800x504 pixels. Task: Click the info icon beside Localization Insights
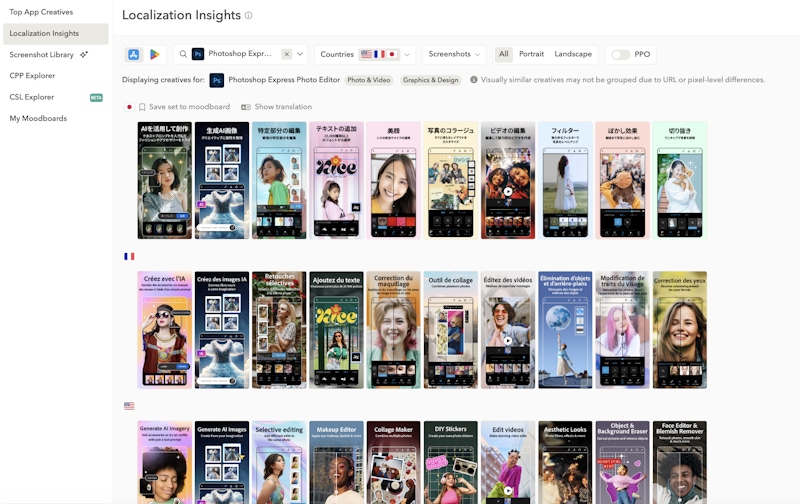coord(248,15)
